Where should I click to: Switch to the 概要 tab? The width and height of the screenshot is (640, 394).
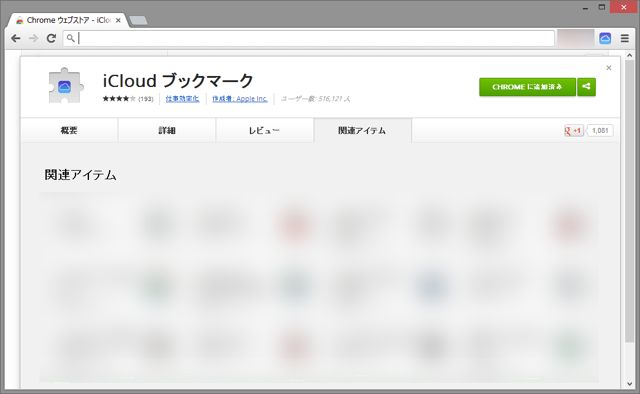coord(69,130)
